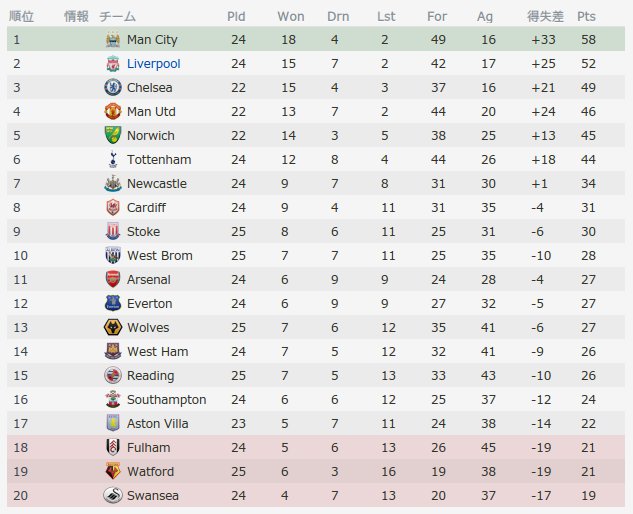Sort by the 順位 column header
Viewport: 633px width, 514px height.
pyautogui.click(x=21, y=17)
